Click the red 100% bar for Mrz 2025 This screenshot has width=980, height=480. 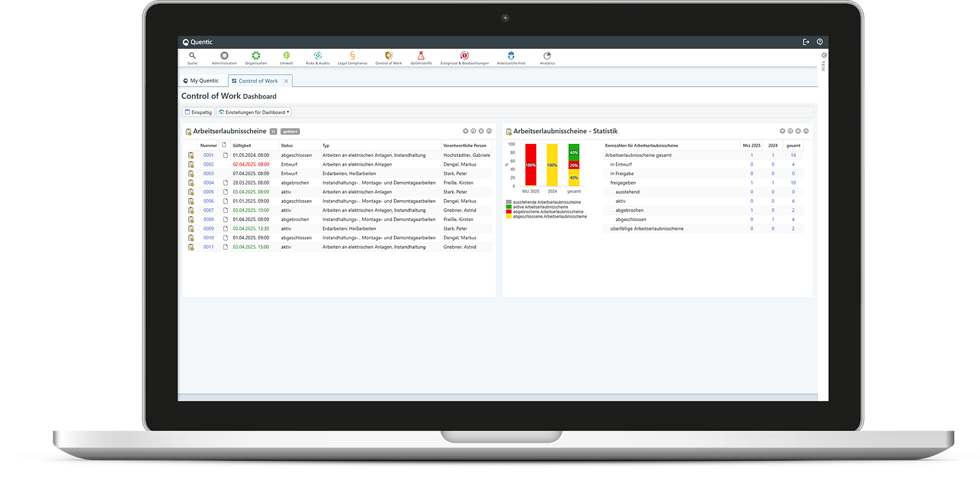tap(531, 165)
